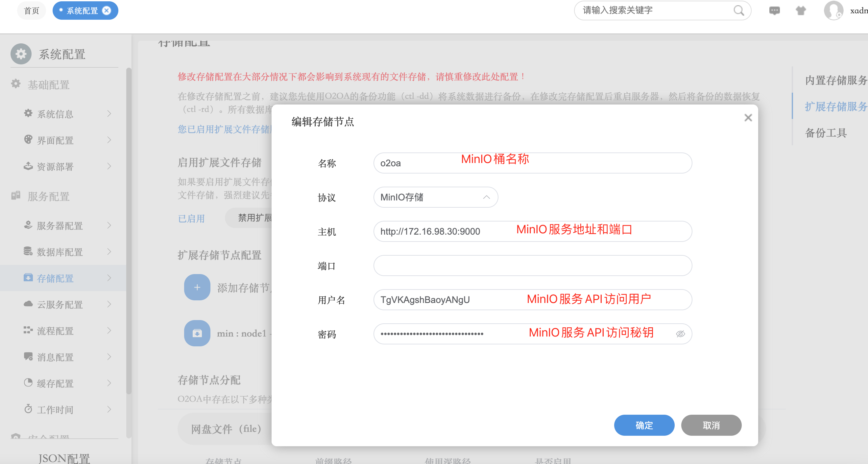Click the 端口 port input field

(532, 266)
